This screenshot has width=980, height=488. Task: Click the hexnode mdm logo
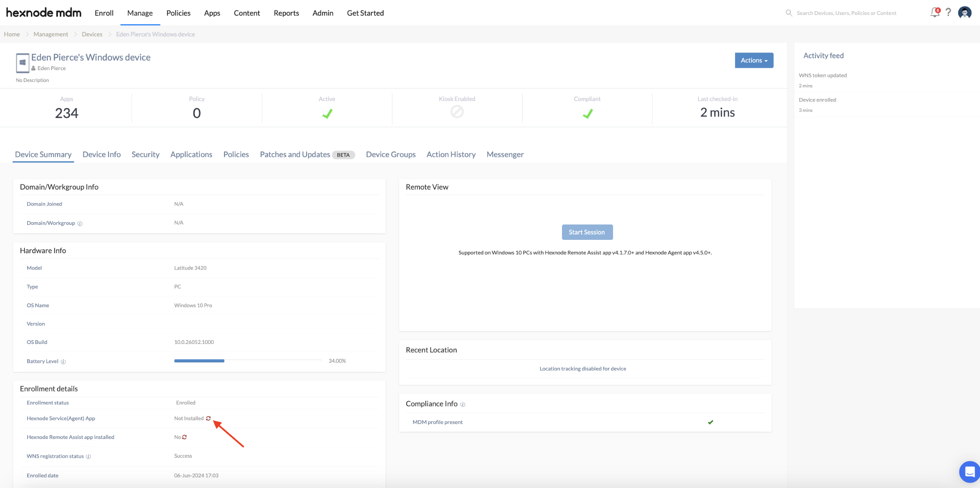[44, 13]
